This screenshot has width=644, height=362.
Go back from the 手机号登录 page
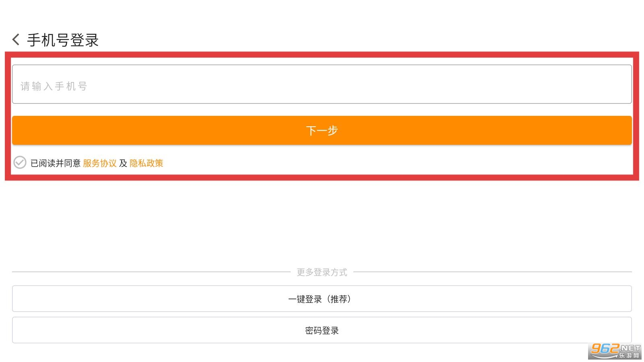[x=16, y=39]
